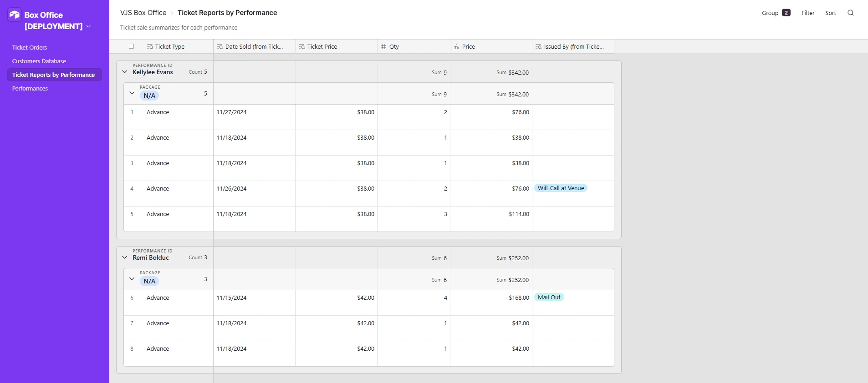Click the Ticket Price column lookup icon
Screen dimensions: 868x383
pyautogui.click(x=301, y=46)
